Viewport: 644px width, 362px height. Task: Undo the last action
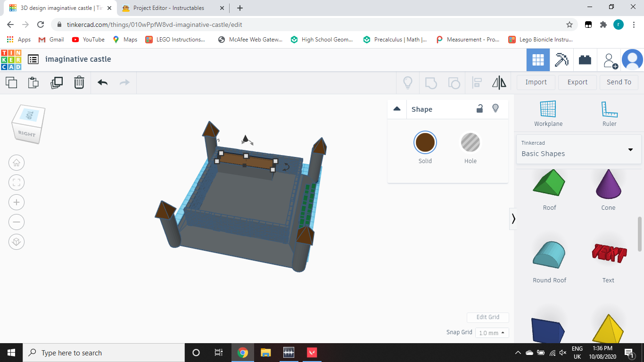tap(102, 82)
